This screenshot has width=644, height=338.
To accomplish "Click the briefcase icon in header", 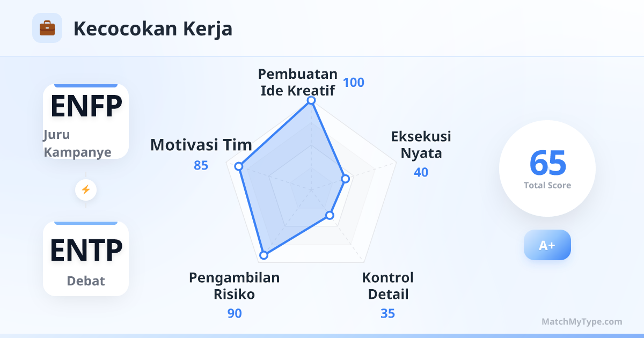I will pos(47,28).
